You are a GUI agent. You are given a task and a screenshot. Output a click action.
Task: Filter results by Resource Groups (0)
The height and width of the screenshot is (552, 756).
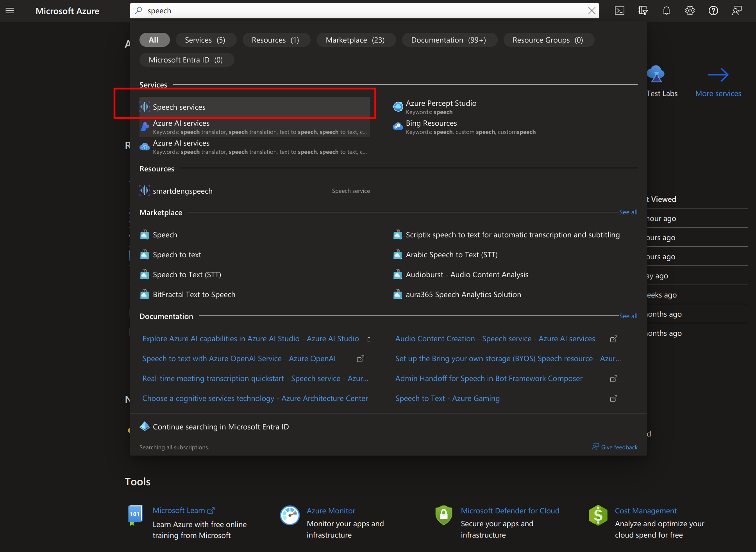pyautogui.click(x=548, y=40)
